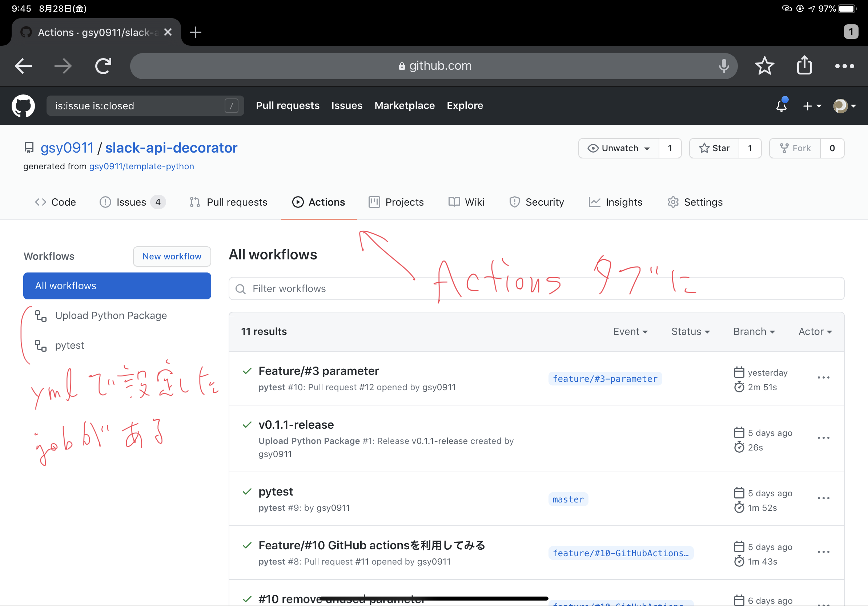The width and height of the screenshot is (868, 606).
Task: Bookmark page with star icon
Action: (x=764, y=66)
